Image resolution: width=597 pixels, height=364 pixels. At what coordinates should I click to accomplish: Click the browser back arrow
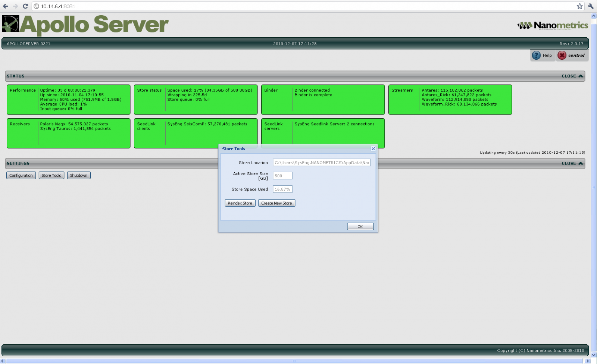[6, 6]
